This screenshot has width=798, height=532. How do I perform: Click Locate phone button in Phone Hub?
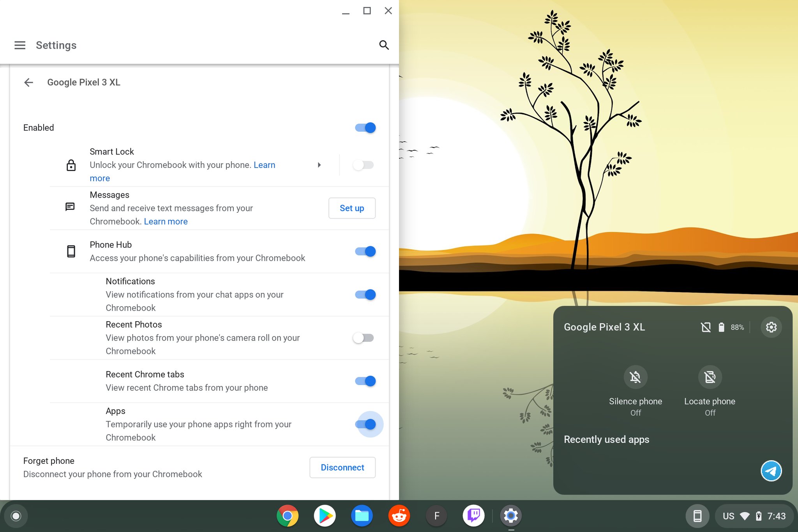[x=710, y=377]
